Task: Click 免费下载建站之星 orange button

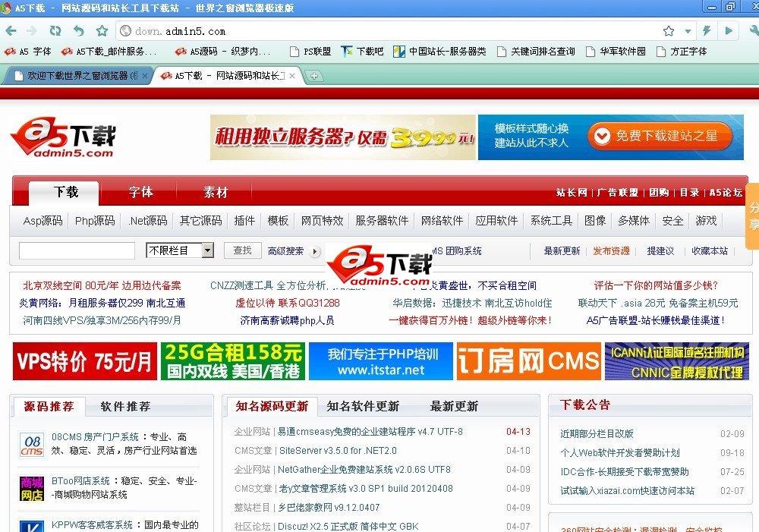Action: pyautogui.click(x=660, y=136)
